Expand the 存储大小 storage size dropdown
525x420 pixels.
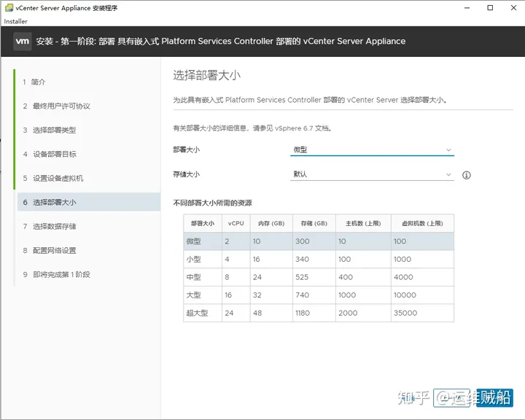point(371,175)
